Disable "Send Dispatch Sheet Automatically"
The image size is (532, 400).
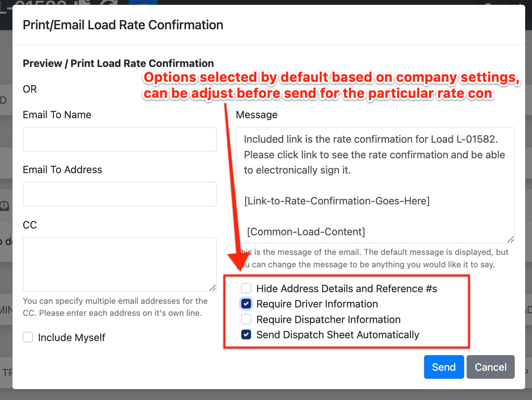pos(246,334)
